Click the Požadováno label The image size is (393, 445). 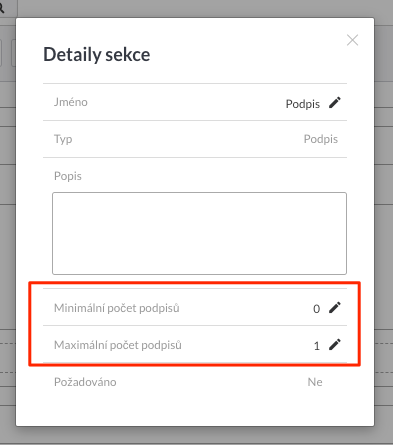(85, 382)
